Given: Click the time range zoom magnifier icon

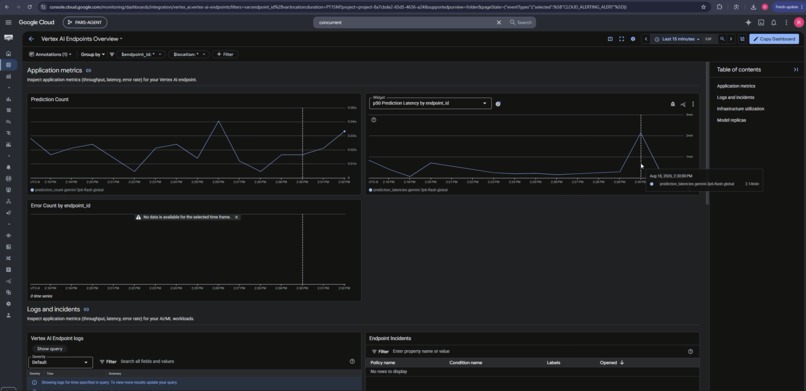Looking at the screenshot, I should pyautogui.click(x=722, y=39).
